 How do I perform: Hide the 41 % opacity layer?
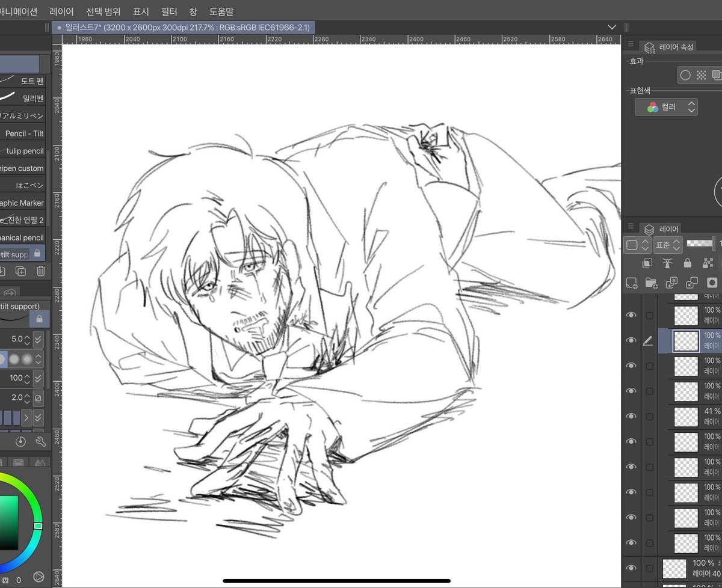[631, 416]
